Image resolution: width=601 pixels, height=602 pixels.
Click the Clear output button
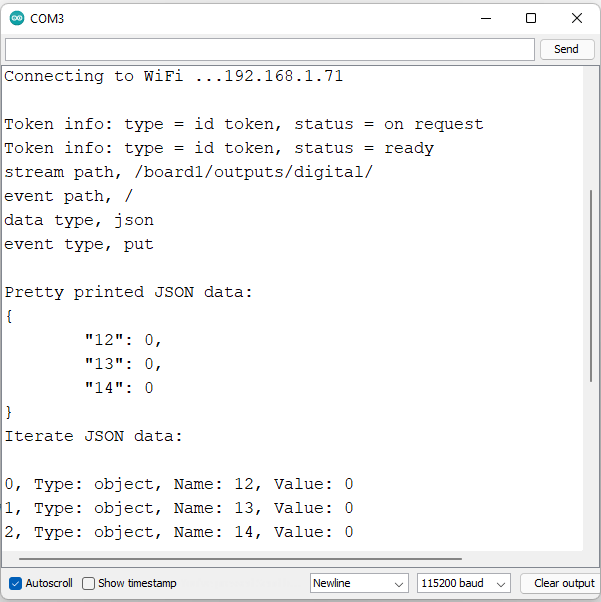coord(563,583)
